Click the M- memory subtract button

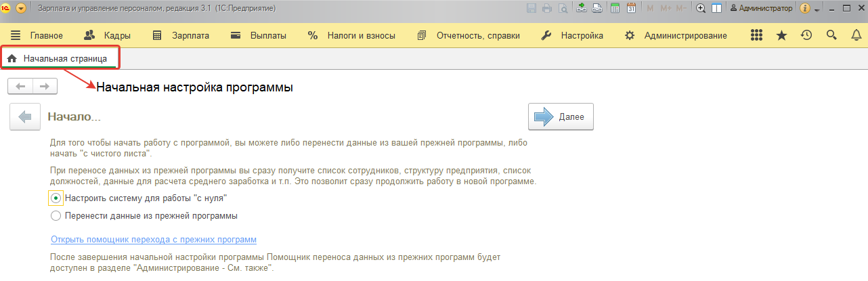click(x=682, y=8)
